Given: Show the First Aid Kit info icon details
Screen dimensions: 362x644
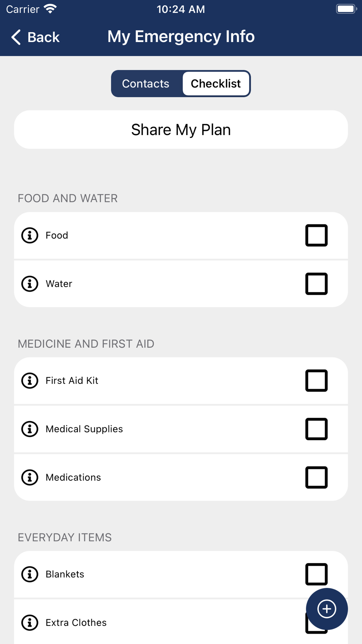Looking at the screenshot, I should (x=30, y=381).
